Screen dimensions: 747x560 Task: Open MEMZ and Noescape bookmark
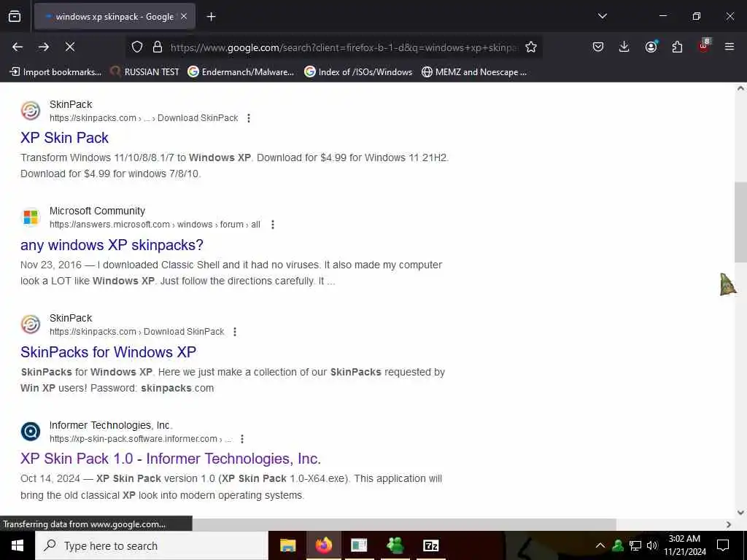(x=474, y=72)
